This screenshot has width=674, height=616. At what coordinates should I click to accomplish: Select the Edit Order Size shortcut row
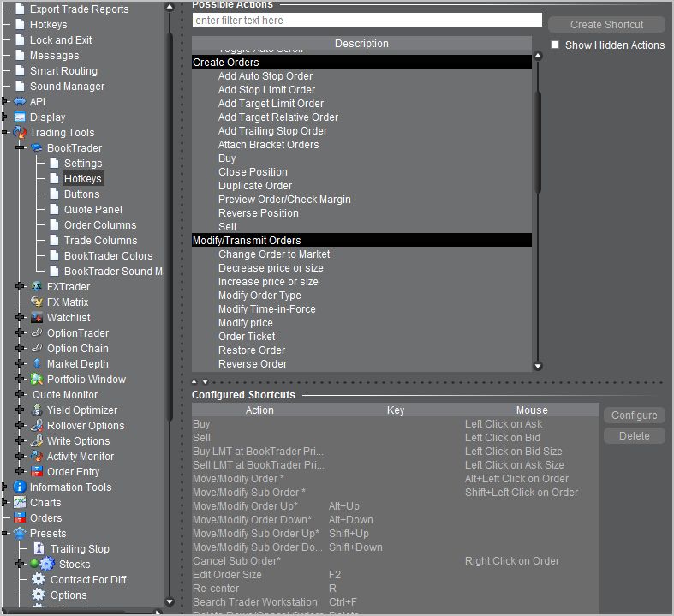click(395, 575)
